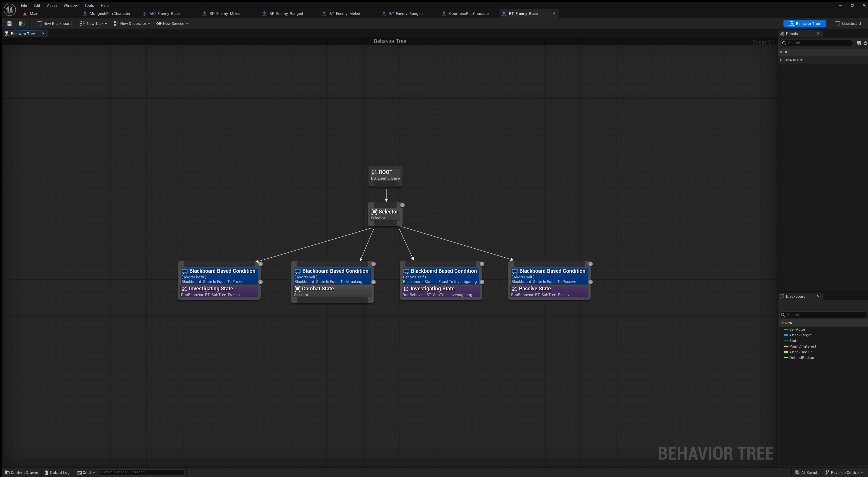868x477 pixels.
Task: Click the console command input field
Action: pyautogui.click(x=142, y=472)
